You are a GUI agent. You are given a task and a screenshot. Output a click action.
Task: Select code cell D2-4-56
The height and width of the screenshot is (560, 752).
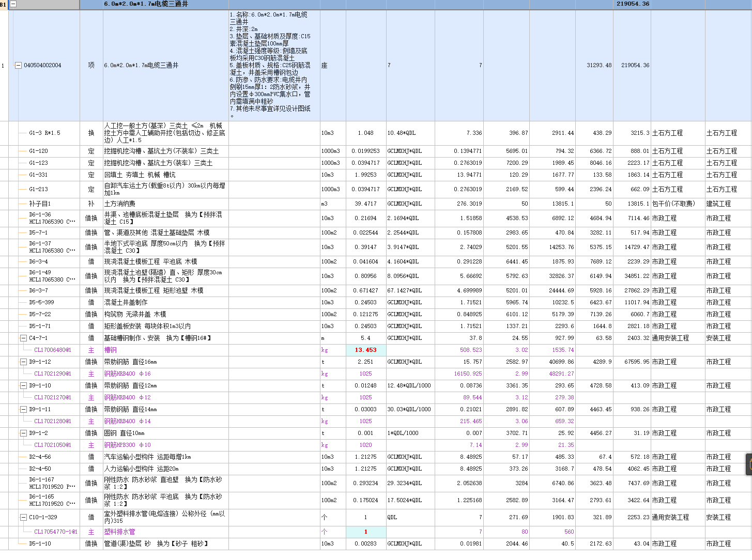40,457
